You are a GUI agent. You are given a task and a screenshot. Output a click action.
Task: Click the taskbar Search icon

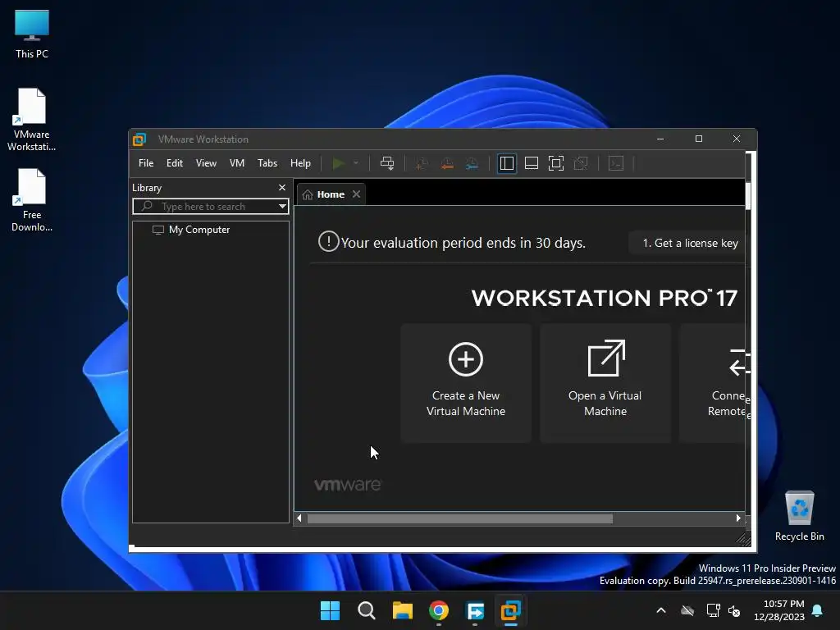point(367,610)
